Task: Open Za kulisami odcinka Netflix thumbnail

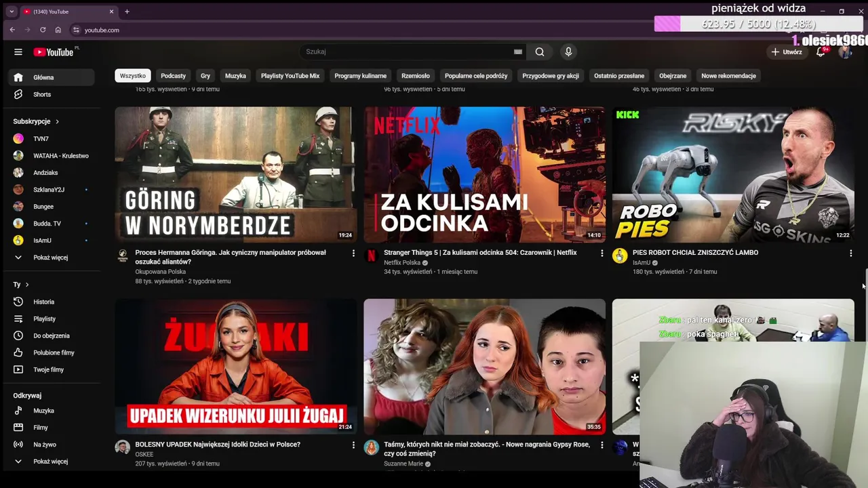Action: coord(484,174)
